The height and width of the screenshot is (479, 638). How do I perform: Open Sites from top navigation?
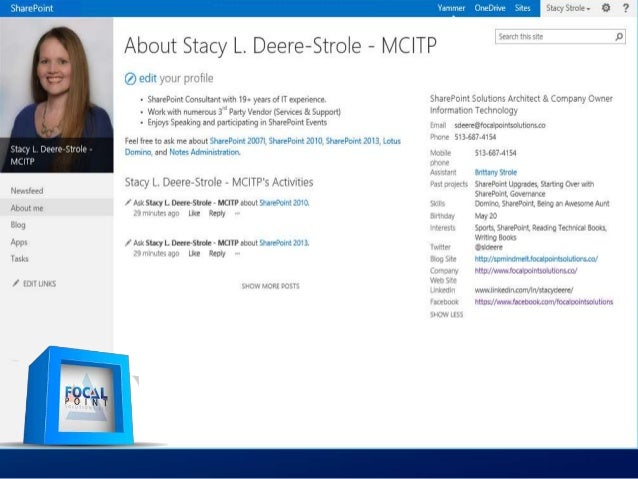522,8
